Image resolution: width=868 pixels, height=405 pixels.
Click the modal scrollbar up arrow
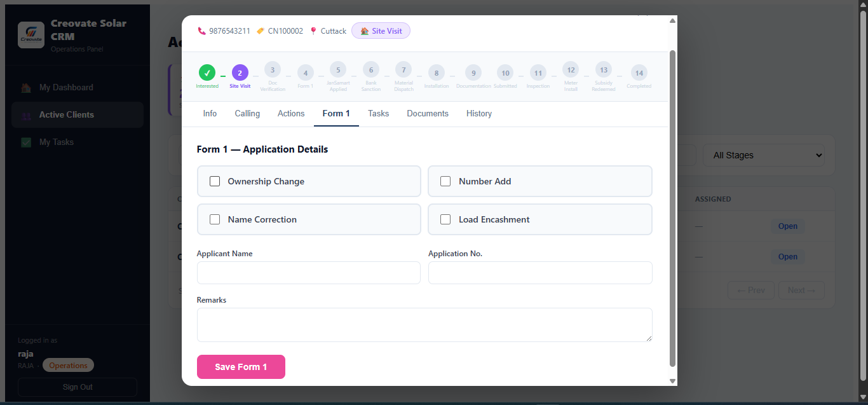tap(672, 20)
